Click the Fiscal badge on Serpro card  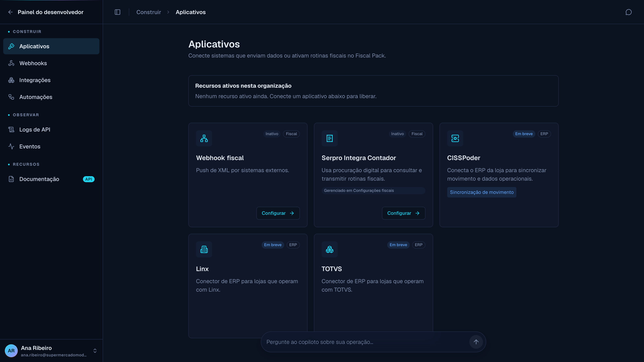(417, 134)
